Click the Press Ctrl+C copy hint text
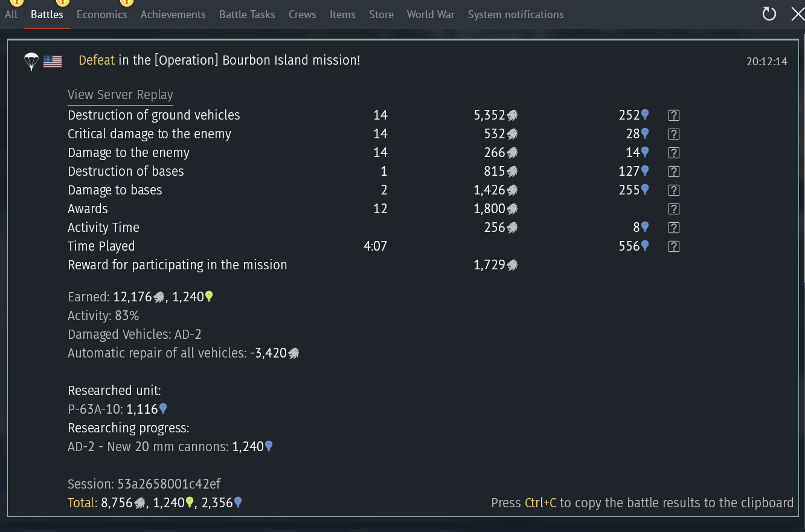The image size is (805, 532). point(642,503)
